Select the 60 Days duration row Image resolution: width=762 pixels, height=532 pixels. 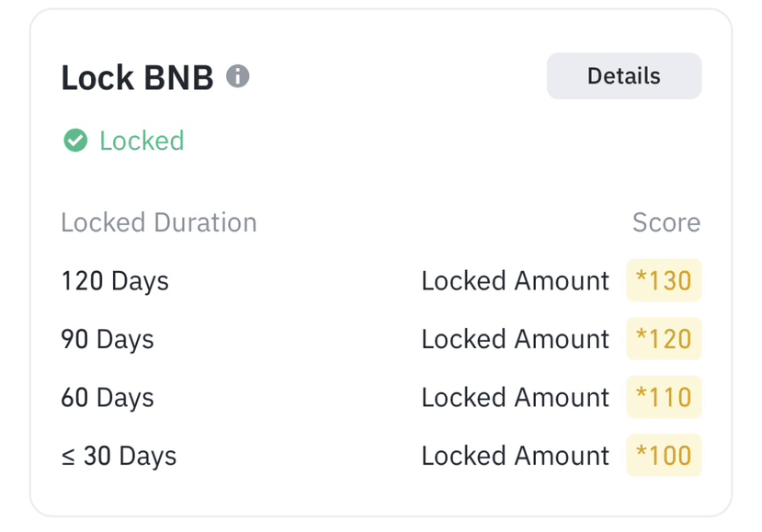tap(108, 398)
